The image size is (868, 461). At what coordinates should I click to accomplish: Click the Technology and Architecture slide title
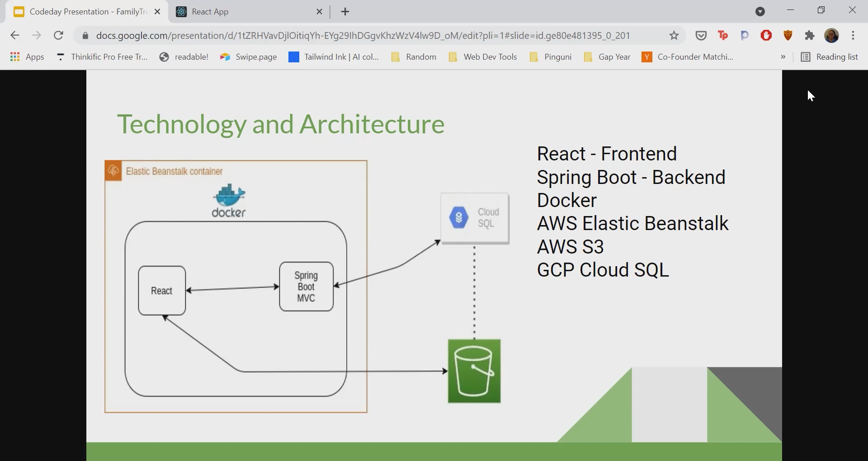click(281, 124)
